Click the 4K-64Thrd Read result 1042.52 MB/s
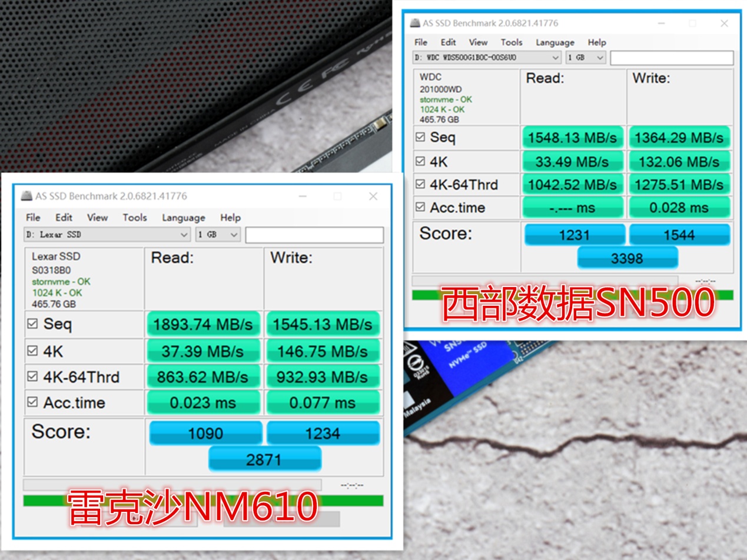 tap(573, 184)
